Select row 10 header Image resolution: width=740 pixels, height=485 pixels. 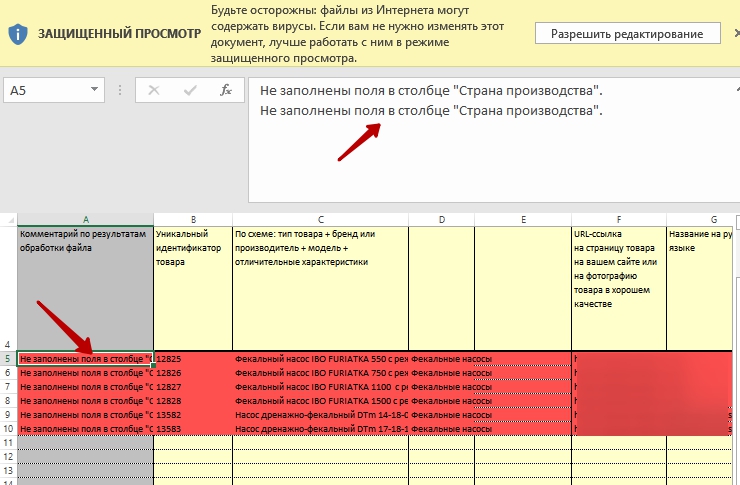tap(8, 429)
